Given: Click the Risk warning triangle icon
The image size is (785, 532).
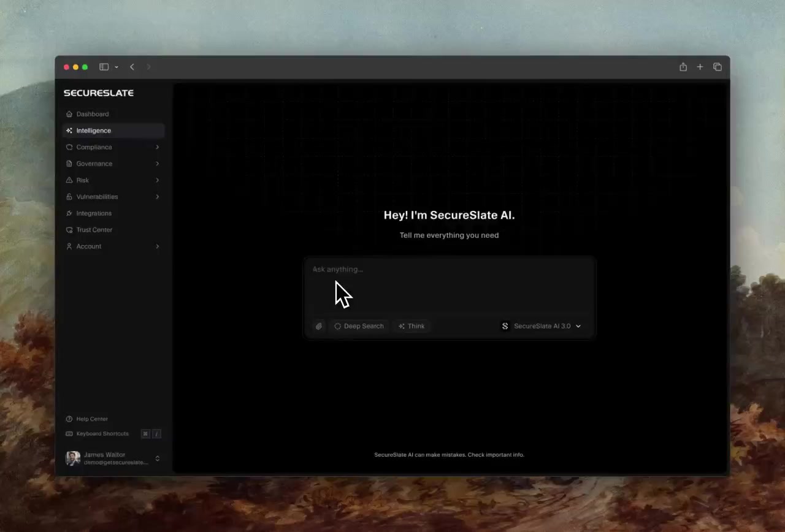Looking at the screenshot, I should [69, 180].
